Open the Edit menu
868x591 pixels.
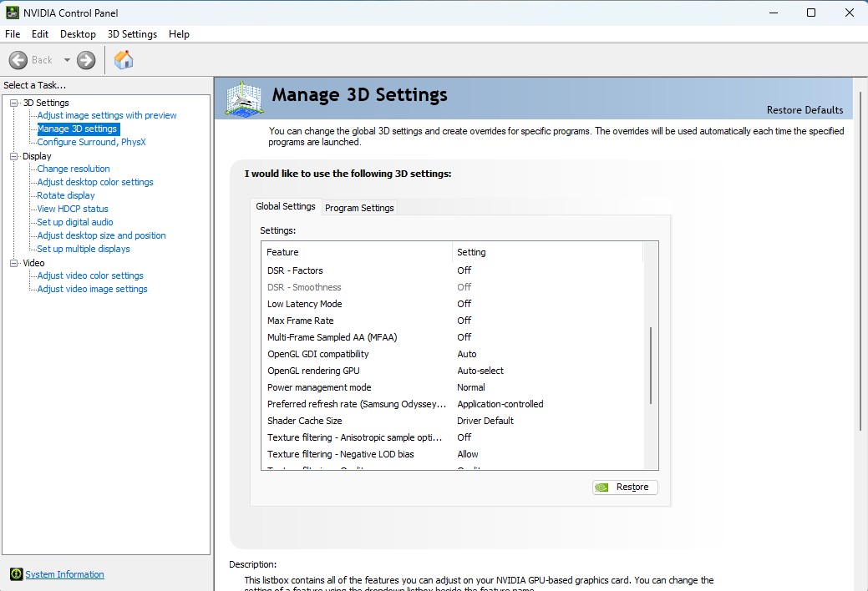(x=40, y=33)
